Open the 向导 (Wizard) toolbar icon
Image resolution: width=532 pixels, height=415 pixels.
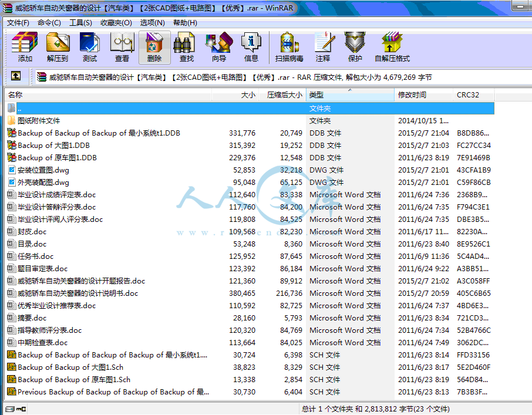point(219,47)
